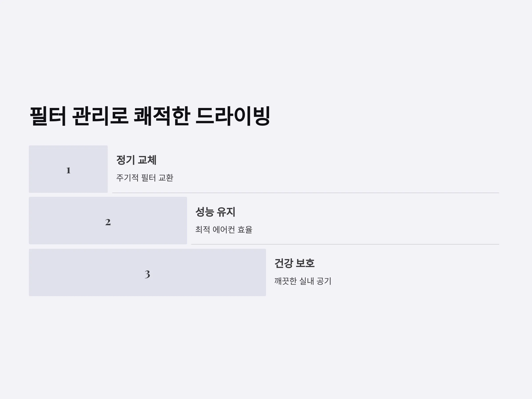Select the word 관리로 in the title

(100, 116)
